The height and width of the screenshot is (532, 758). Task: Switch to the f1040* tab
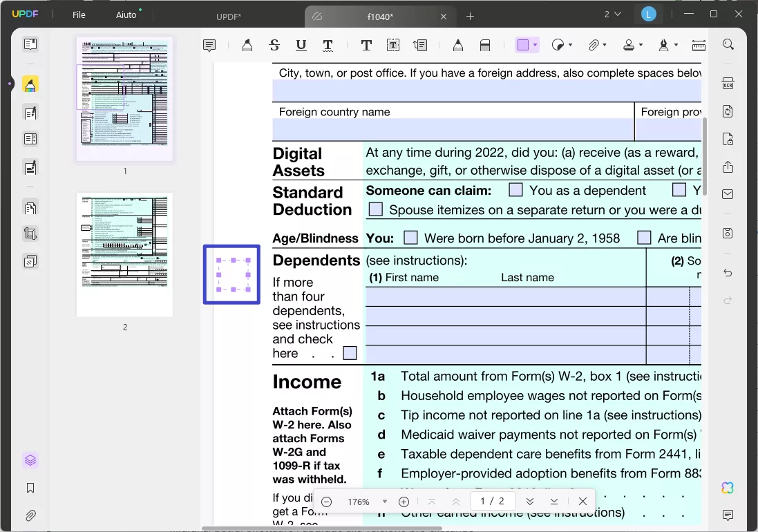pyautogui.click(x=380, y=17)
